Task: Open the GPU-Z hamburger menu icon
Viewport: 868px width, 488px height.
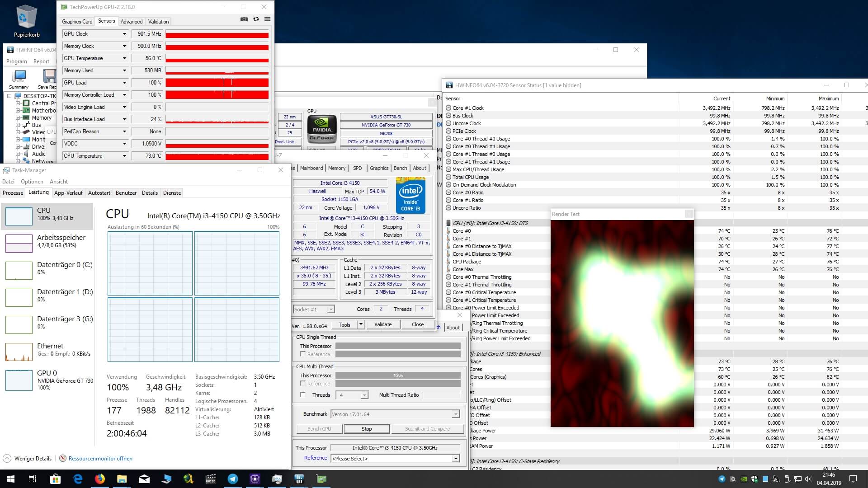Action: click(x=268, y=19)
